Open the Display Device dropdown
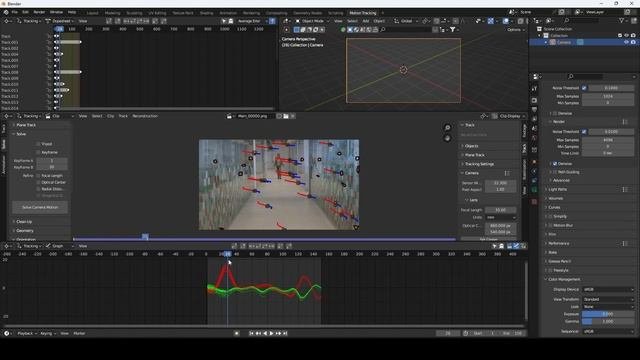 [x=608, y=289]
